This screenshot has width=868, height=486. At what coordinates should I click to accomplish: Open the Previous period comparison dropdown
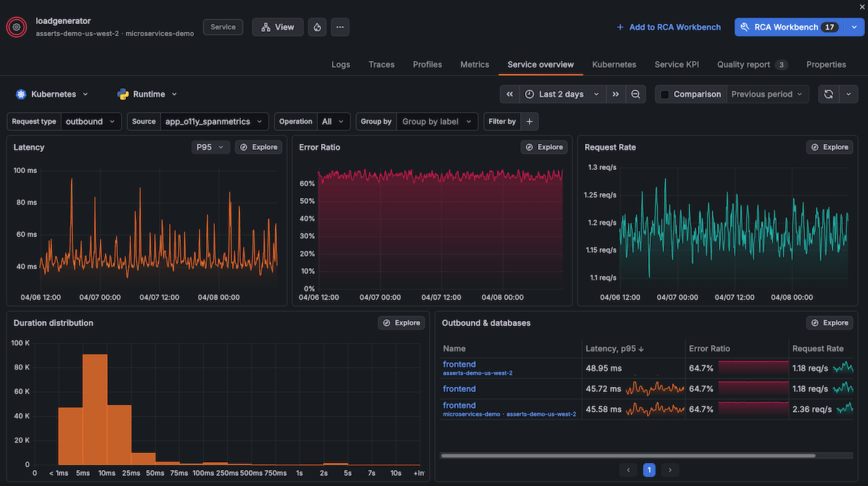point(767,94)
